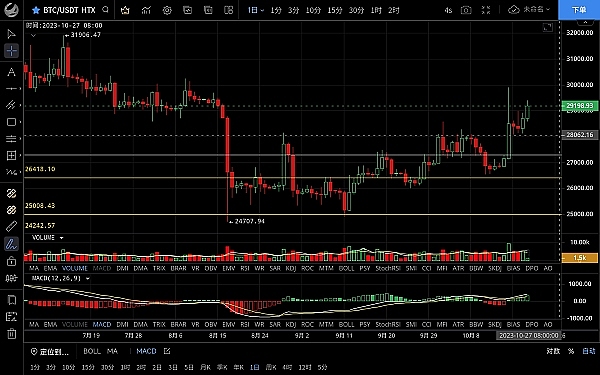Toggle the highlighted freehand brush tool
600x375 pixels.
pyautogui.click(x=11, y=244)
